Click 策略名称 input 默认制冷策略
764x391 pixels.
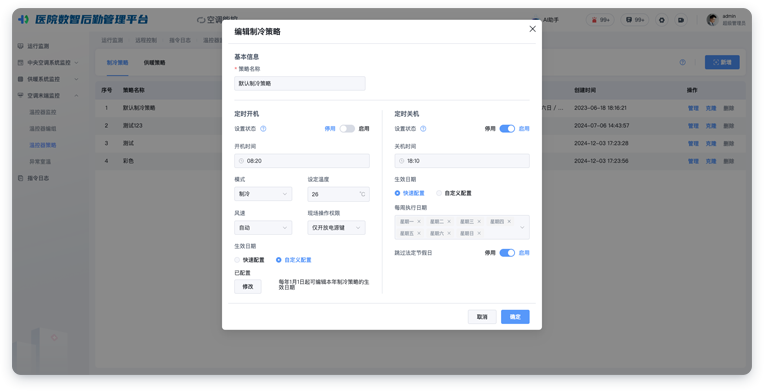[x=300, y=83]
